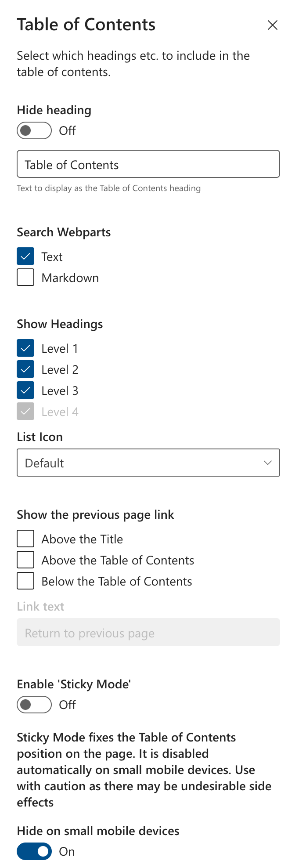Uncheck the Text webpart checkbox
Image resolution: width=295 pixels, height=868 pixels.
[x=25, y=257]
